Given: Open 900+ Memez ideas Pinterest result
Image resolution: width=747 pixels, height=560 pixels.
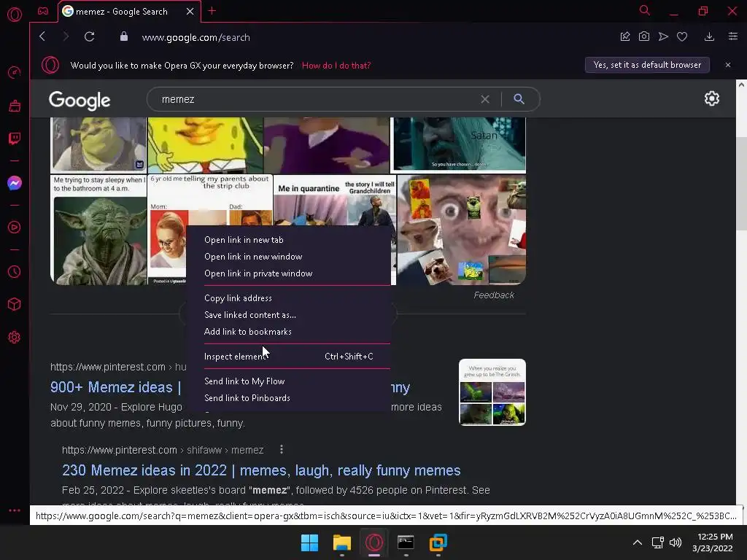Looking at the screenshot, I should coord(116,386).
